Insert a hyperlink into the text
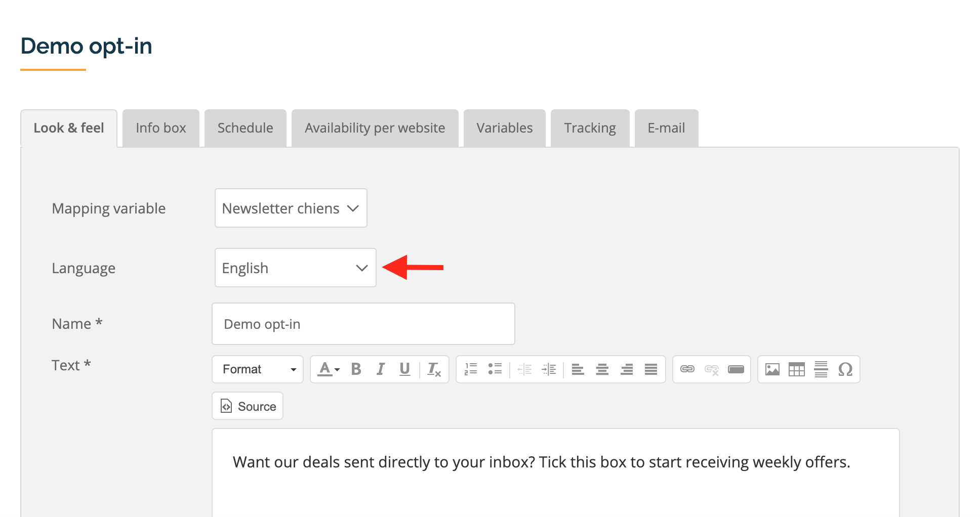980x517 pixels. point(687,369)
